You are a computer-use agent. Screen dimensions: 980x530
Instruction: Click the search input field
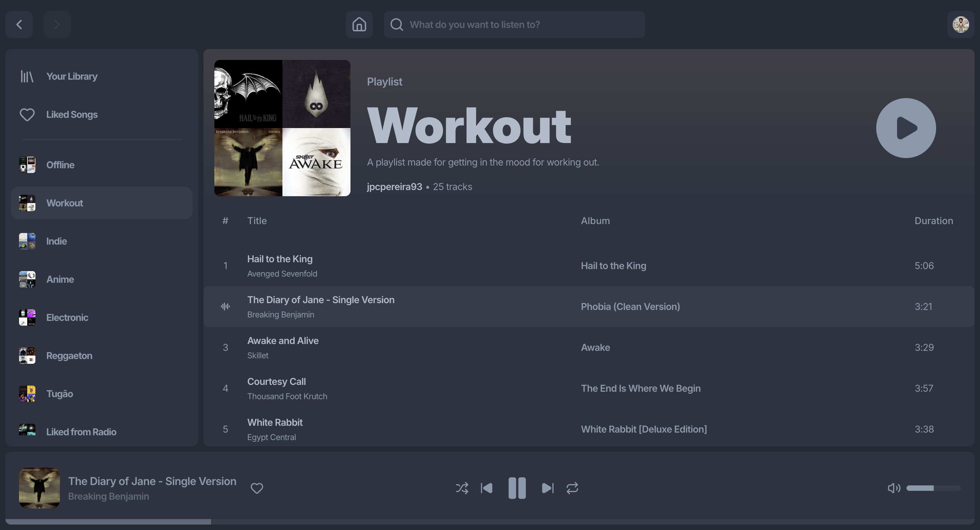coord(521,25)
